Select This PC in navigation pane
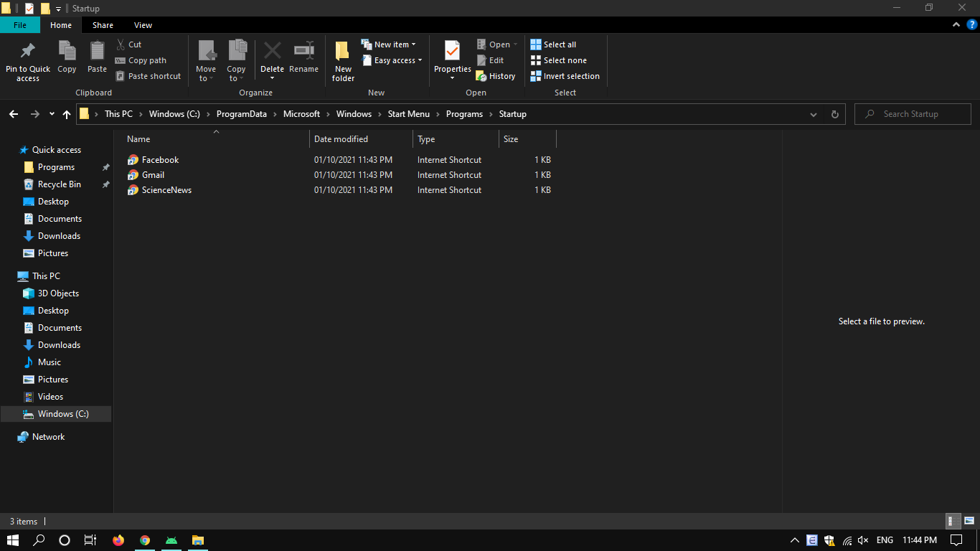980x551 pixels. pos(46,276)
